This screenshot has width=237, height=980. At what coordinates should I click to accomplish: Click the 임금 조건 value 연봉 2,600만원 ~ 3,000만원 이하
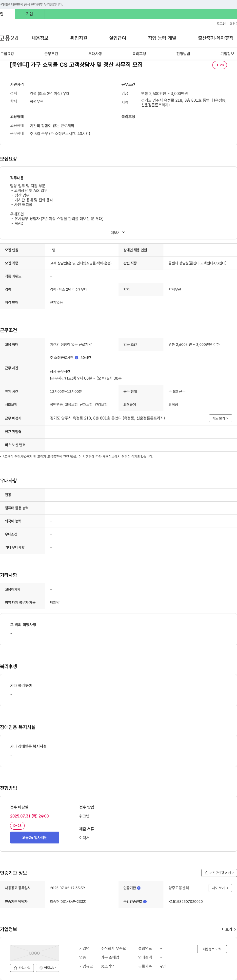(194, 345)
